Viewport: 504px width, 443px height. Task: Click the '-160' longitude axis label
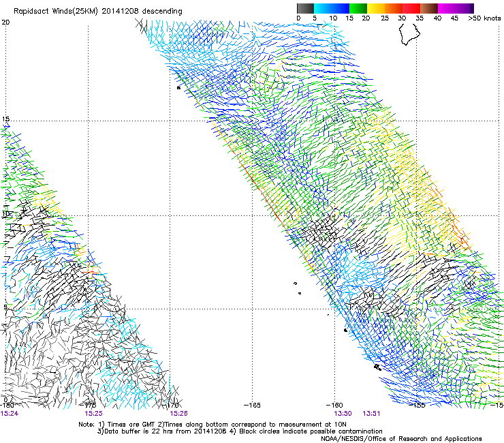(334, 406)
